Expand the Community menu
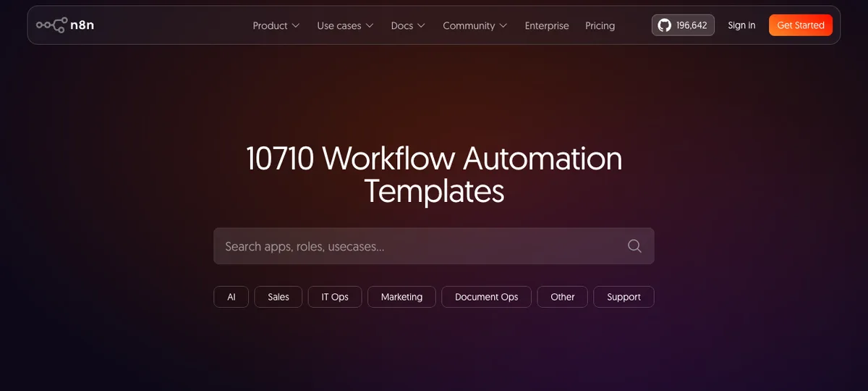868x391 pixels. pyautogui.click(x=475, y=25)
